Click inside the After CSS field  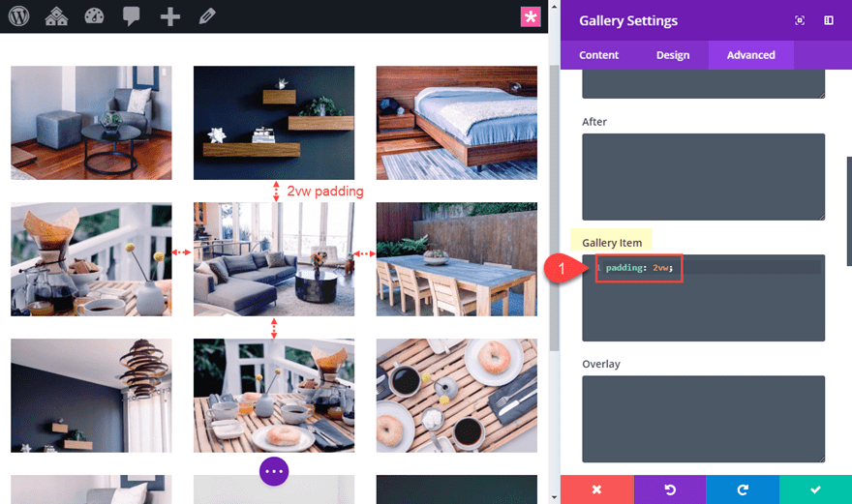tap(703, 176)
